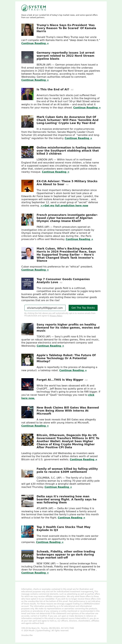Continue reading the Sony profits article
This screenshot has height=644, width=122.
pos(50,346)
